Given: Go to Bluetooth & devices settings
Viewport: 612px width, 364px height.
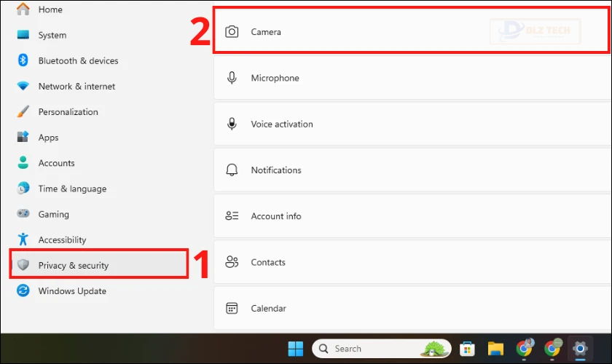Looking at the screenshot, I should [x=78, y=61].
